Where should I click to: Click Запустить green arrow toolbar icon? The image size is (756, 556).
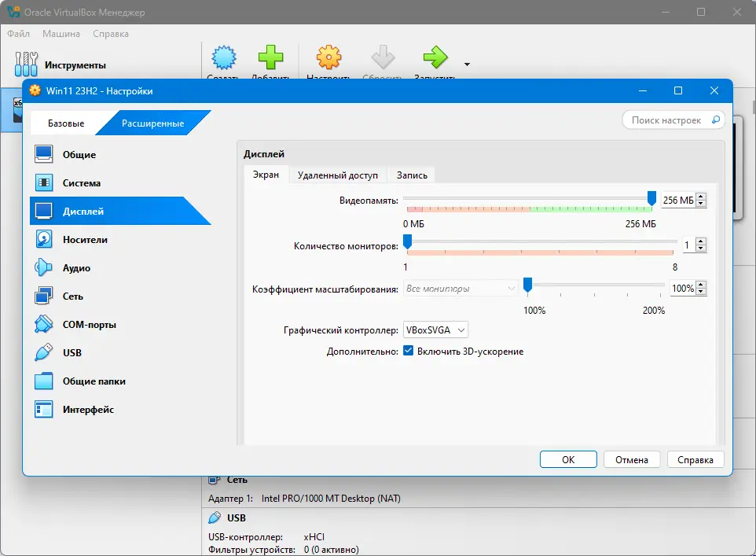pyautogui.click(x=435, y=57)
